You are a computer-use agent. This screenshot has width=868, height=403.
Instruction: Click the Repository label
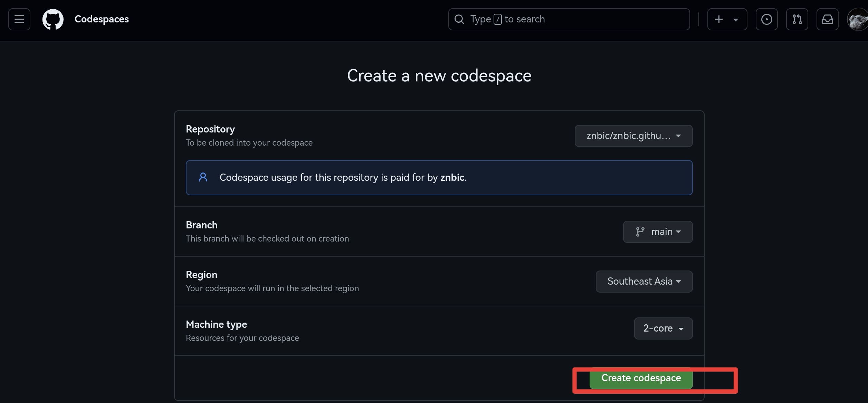pos(210,129)
